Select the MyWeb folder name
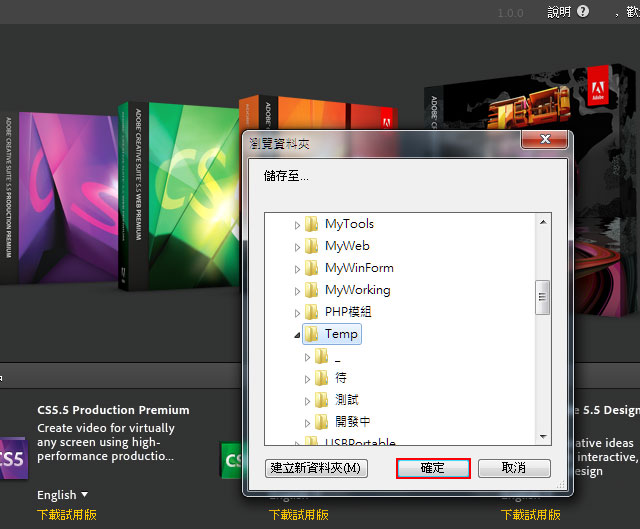 pos(347,246)
